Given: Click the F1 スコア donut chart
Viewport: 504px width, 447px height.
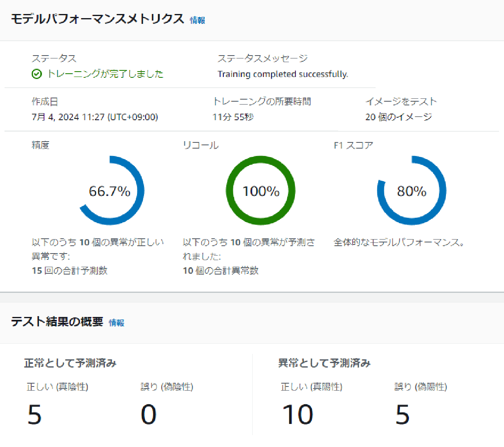Looking at the screenshot, I should coord(411,191).
